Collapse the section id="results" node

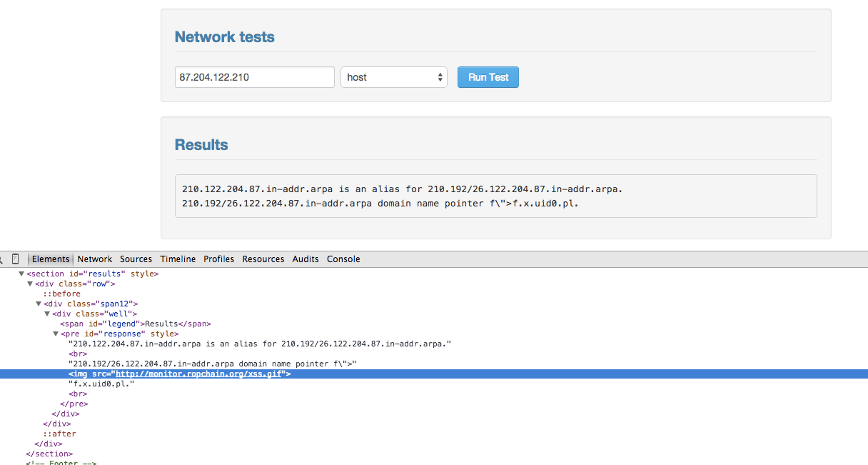[x=21, y=274]
